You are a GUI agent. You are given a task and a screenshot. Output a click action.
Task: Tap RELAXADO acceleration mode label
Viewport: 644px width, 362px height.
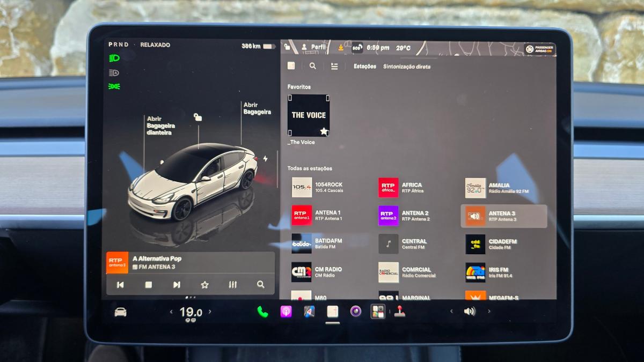tap(155, 45)
